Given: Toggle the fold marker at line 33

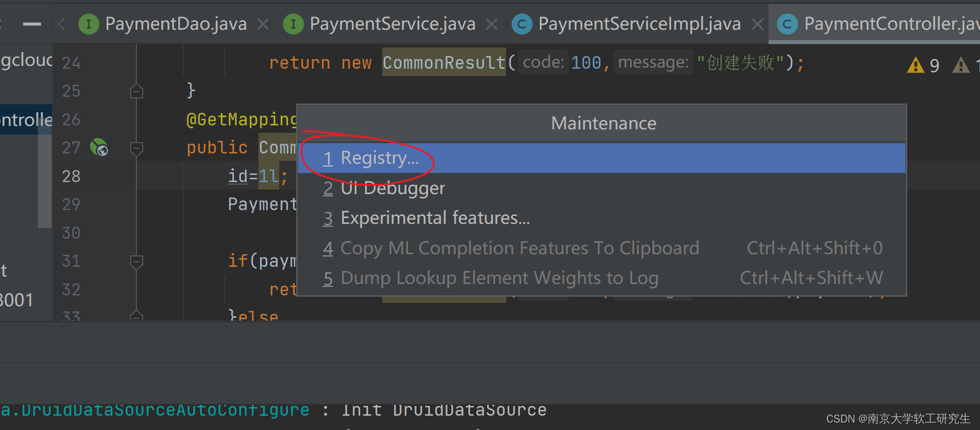Looking at the screenshot, I should [136, 315].
